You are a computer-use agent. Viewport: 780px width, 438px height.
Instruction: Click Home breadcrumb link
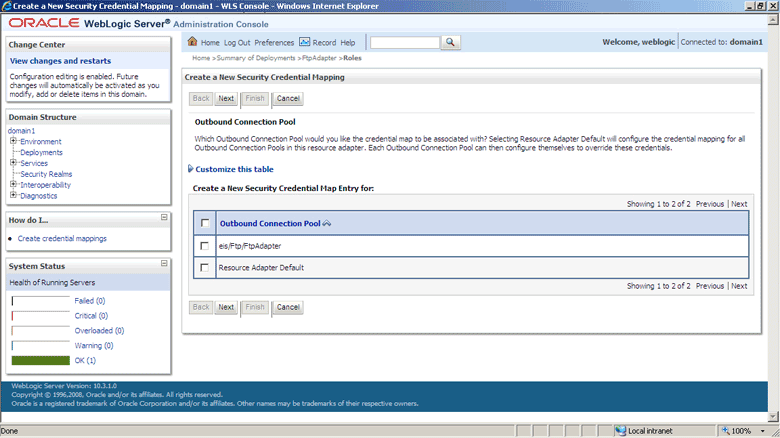pos(201,58)
